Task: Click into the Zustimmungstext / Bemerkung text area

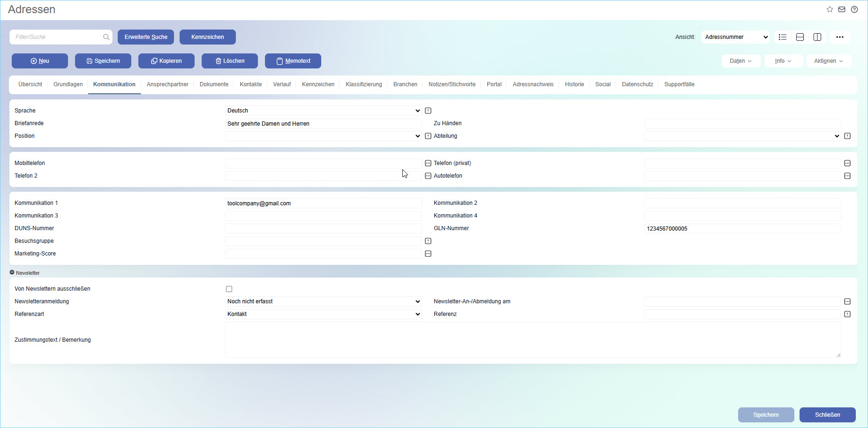Action: [x=533, y=340]
